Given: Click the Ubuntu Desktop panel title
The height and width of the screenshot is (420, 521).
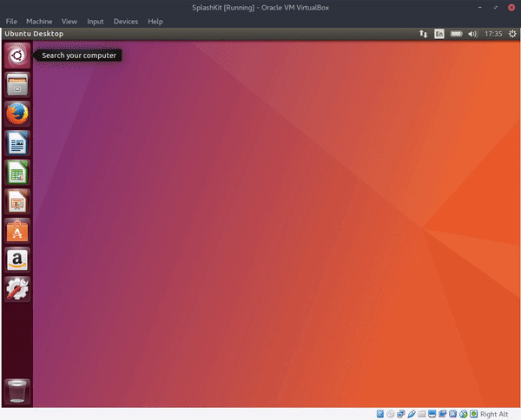Looking at the screenshot, I should coord(34,34).
